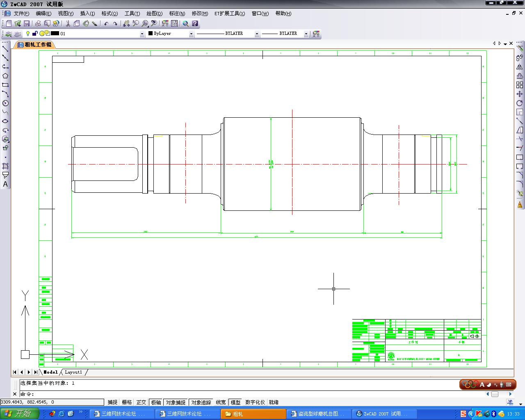Select the Scale tool

[x=520, y=112]
